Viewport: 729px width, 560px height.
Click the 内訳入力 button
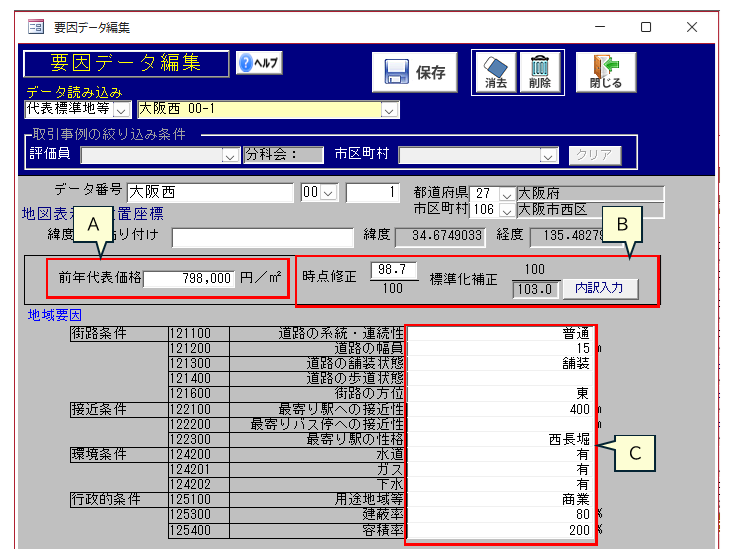[x=599, y=288]
